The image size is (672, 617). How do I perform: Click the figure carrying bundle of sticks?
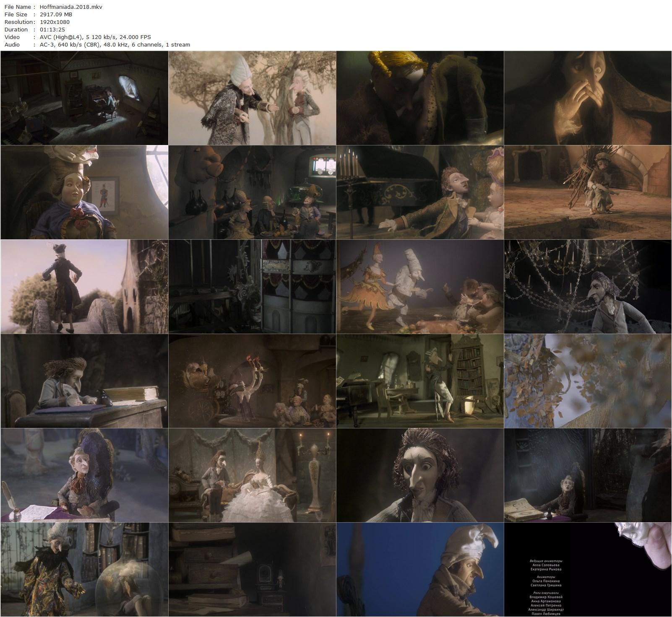(x=588, y=192)
